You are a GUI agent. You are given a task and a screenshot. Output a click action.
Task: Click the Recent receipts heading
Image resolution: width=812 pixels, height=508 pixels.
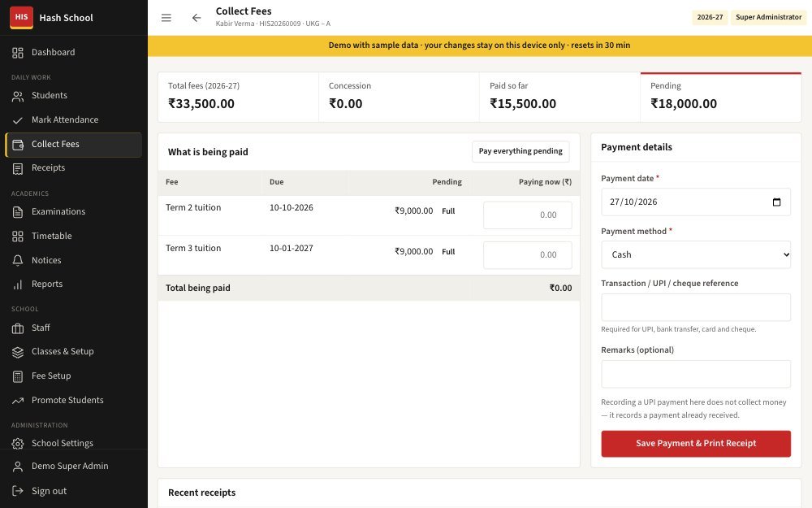click(x=201, y=493)
